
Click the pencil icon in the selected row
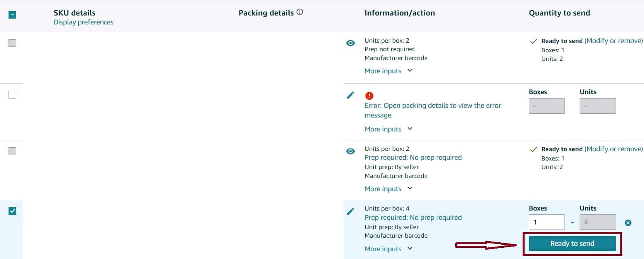click(350, 211)
